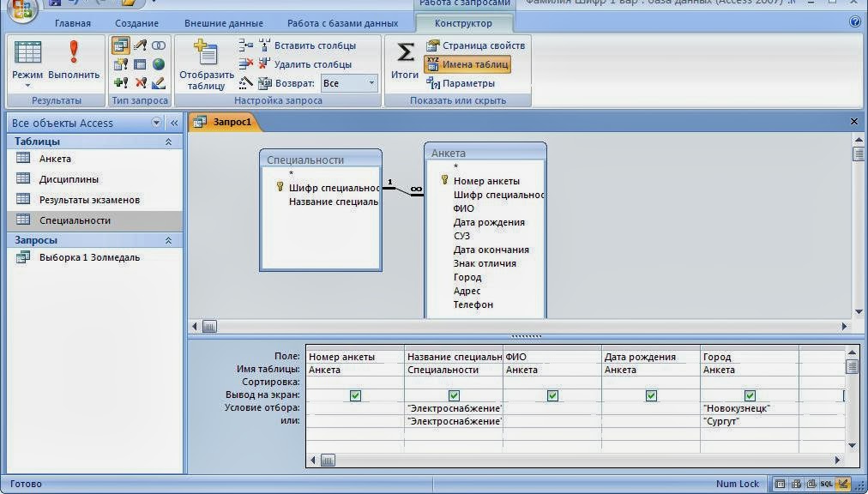
Task: Toggle Имена таблиц highlighted button
Action: (x=467, y=64)
